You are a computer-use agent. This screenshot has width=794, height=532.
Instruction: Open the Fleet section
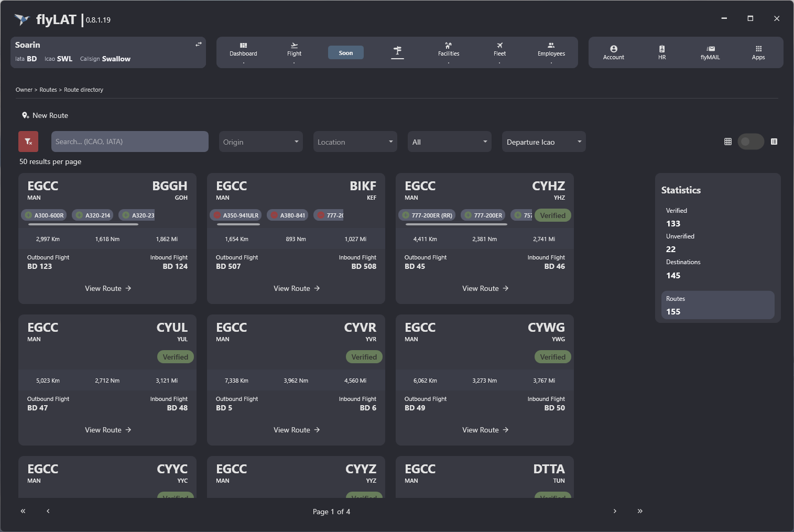499,49
